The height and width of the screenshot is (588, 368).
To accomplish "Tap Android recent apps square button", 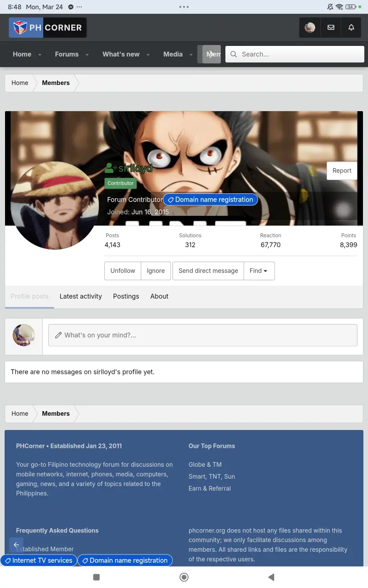I will [x=97, y=577].
